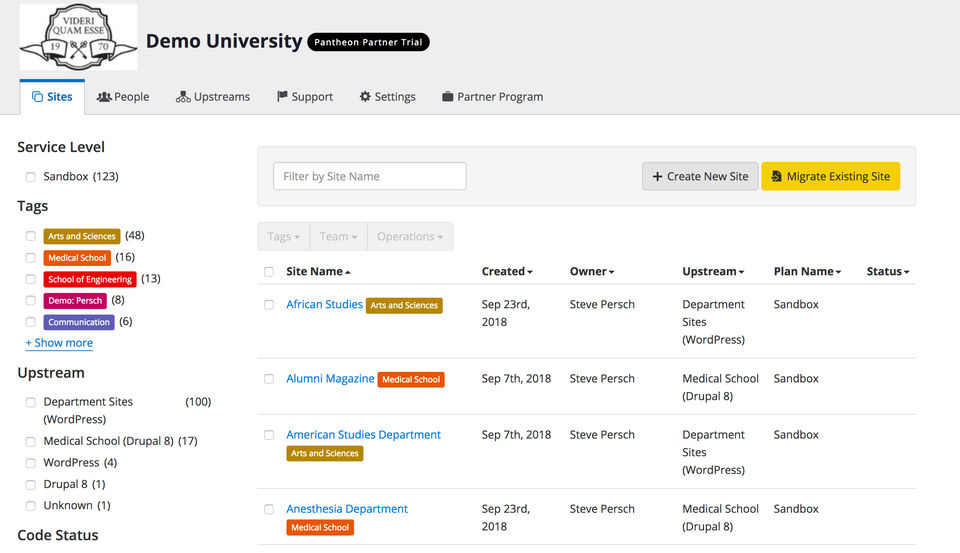
Task: Open the Alumni Magazine site link
Action: coord(330,378)
